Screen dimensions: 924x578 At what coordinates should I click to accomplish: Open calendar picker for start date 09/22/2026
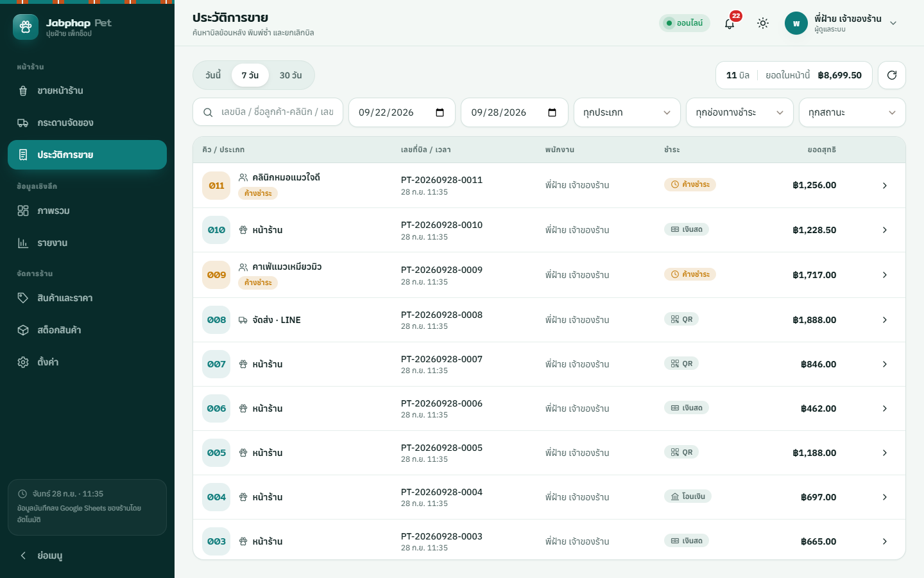coord(440,112)
